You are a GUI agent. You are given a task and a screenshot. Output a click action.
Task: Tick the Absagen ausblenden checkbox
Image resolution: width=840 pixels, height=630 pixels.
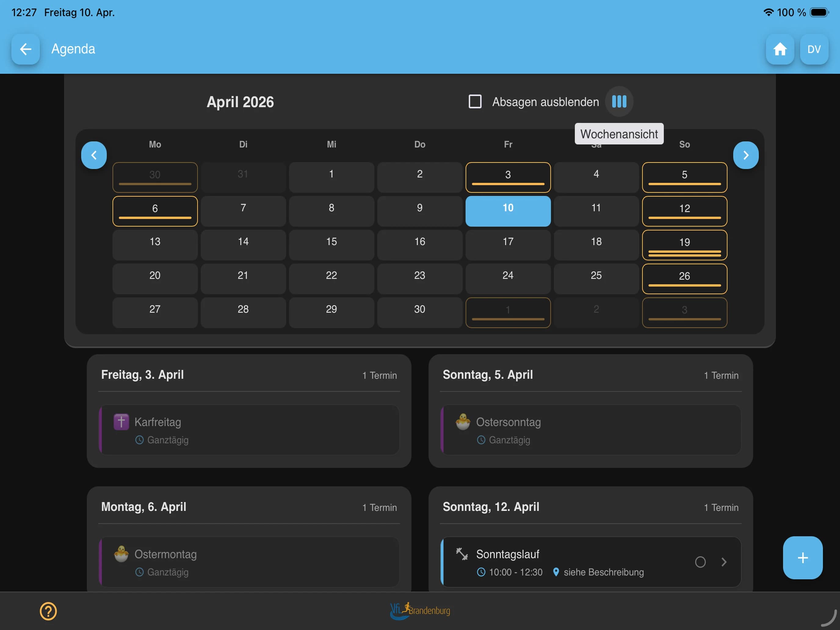(475, 101)
